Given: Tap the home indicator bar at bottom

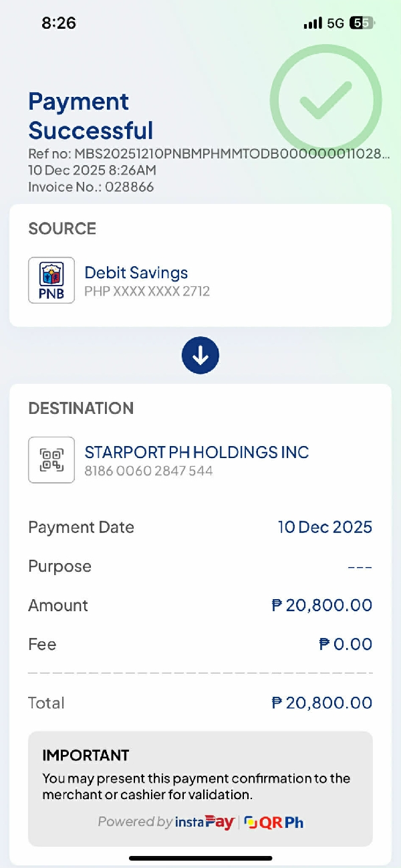Looking at the screenshot, I should coord(200,858).
